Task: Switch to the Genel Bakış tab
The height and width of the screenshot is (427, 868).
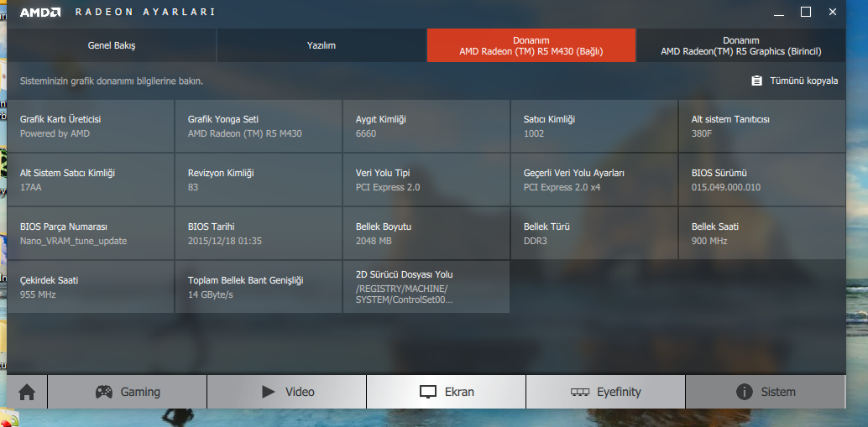Action: click(112, 45)
